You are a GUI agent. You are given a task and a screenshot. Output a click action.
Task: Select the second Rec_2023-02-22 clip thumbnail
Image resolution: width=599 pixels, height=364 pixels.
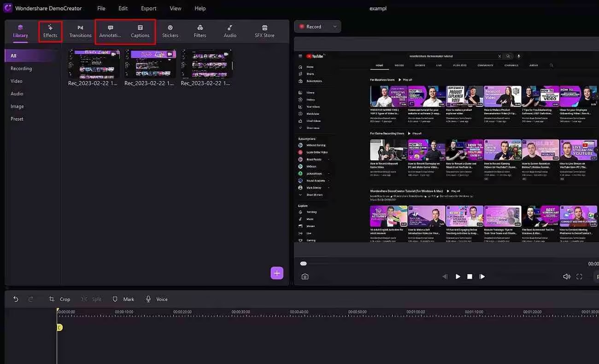pyautogui.click(x=150, y=64)
